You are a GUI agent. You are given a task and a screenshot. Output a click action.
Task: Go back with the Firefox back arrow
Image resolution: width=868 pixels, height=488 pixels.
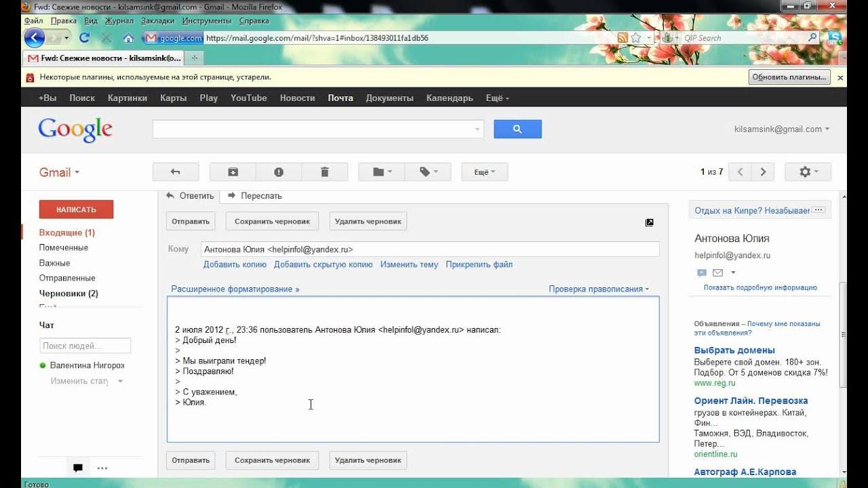[34, 38]
